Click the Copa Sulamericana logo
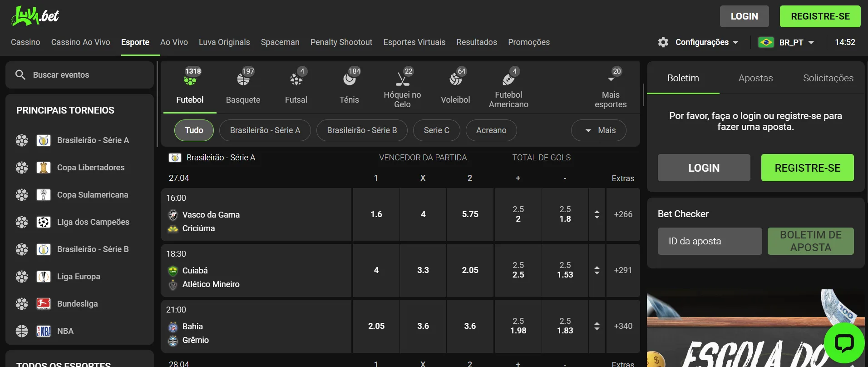The image size is (868, 367). coord(44,195)
